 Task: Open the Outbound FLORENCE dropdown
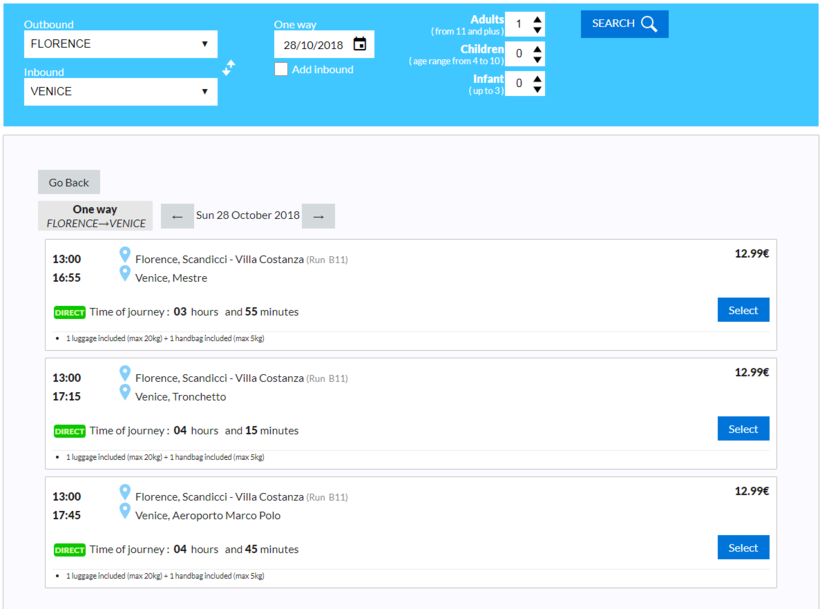click(120, 44)
